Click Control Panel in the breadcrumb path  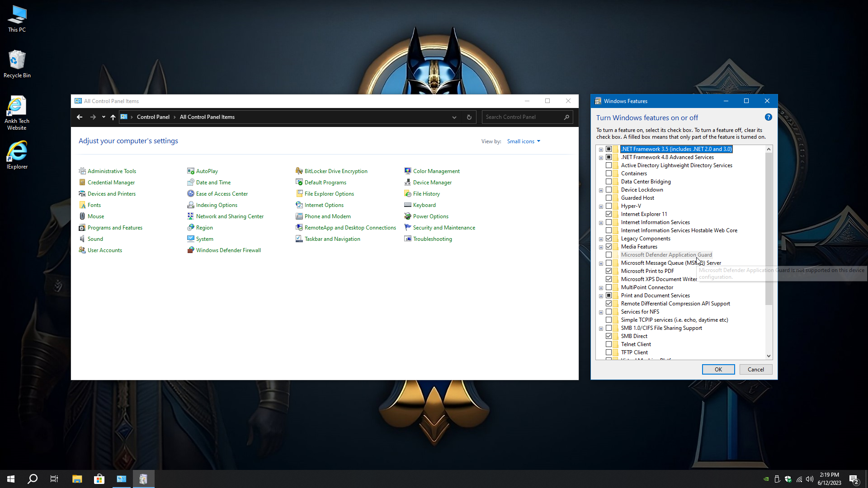tap(153, 117)
